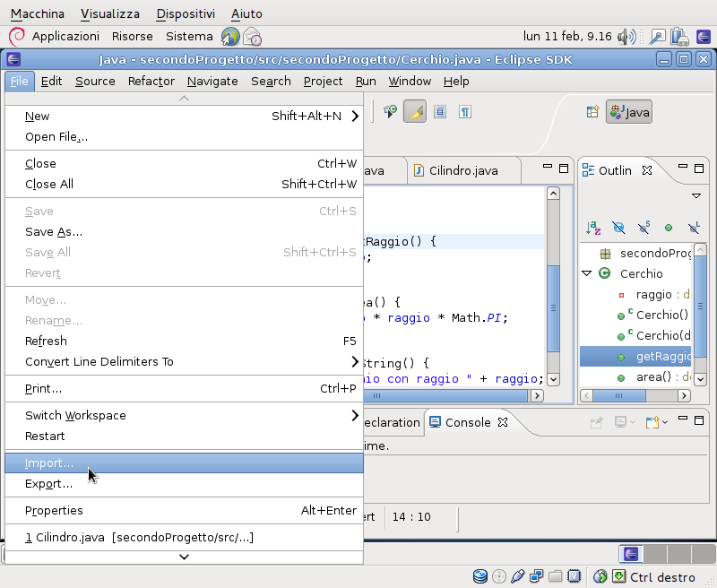Open Sistema menu in GNOME panel
This screenshot has width=717, height=588.
[189, 36]
